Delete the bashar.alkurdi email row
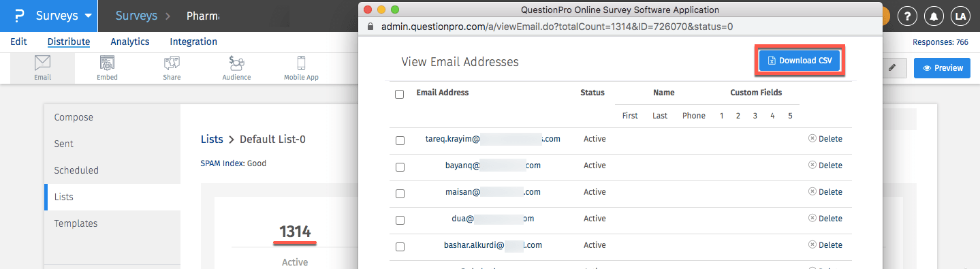Screen dimensions: 980x269 (x=825, y=245)
